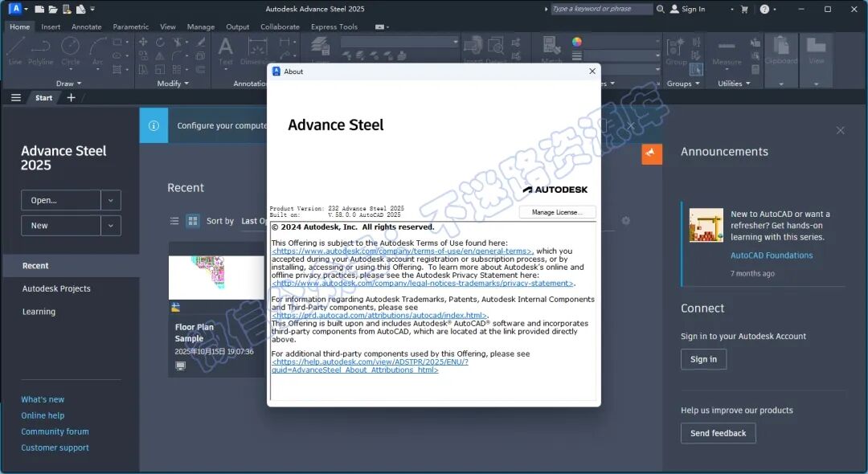The width and height of the screenshot is (868, 474).
Task: Switch Recent files to grid view
Action: pos(193,221)
